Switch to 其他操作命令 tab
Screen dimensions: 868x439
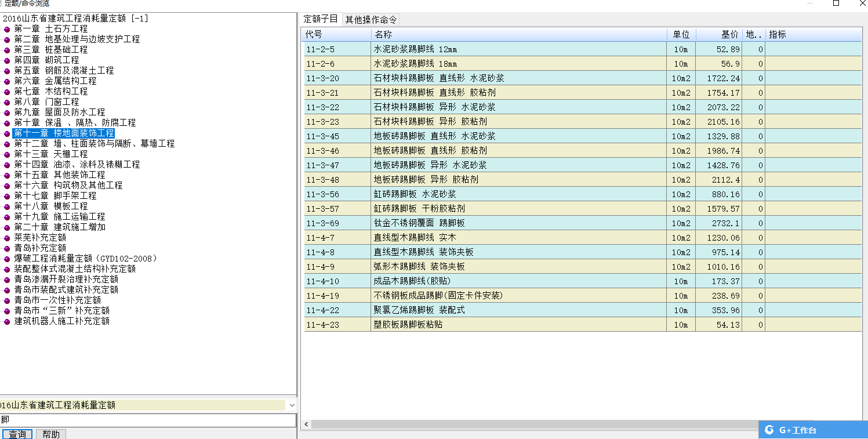[371, 19]
